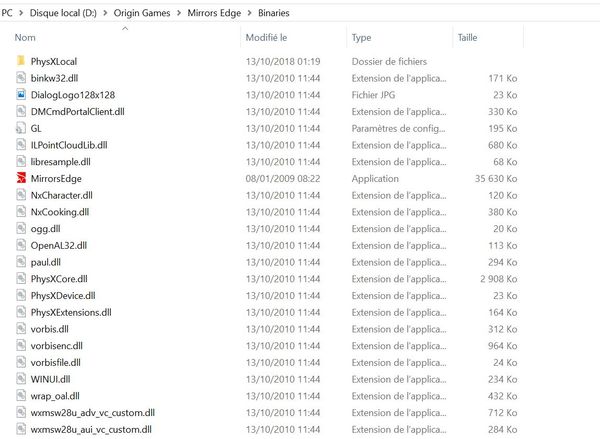Sort by the Taille column header
The height and width of the screenshot is (439, 600).
tap(467, 37)
